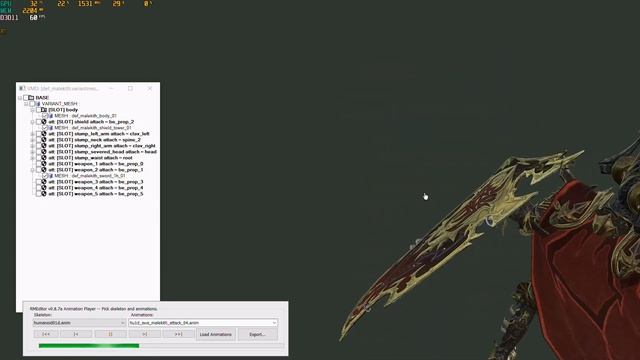This screenshot has height=360, width=640.
Task: Click the slot icon for stump_severed_head
Action: (x=44, y=151)
